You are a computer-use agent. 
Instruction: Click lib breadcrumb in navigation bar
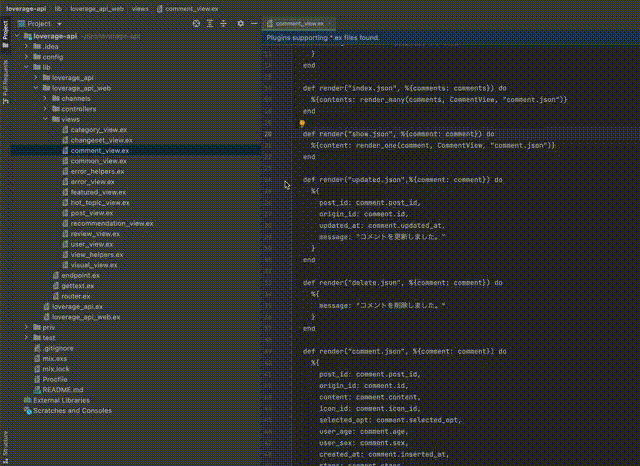click(x=58, y=9)
